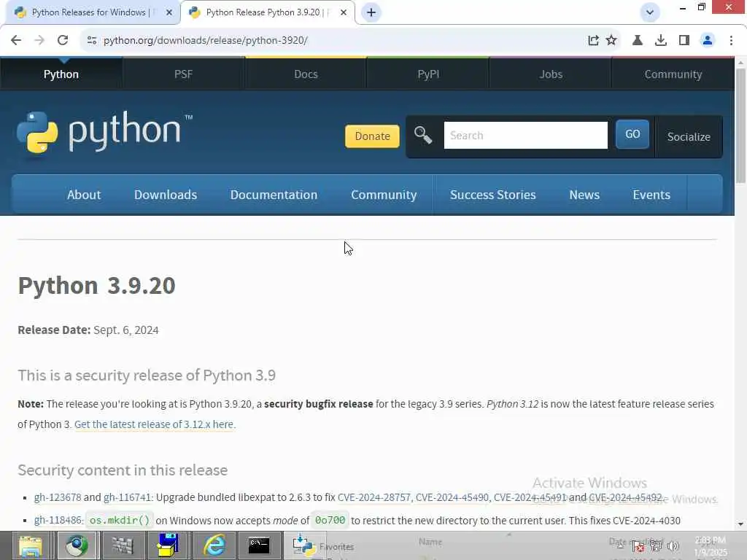
Task: Open the About main menu item
Action: 84,195
